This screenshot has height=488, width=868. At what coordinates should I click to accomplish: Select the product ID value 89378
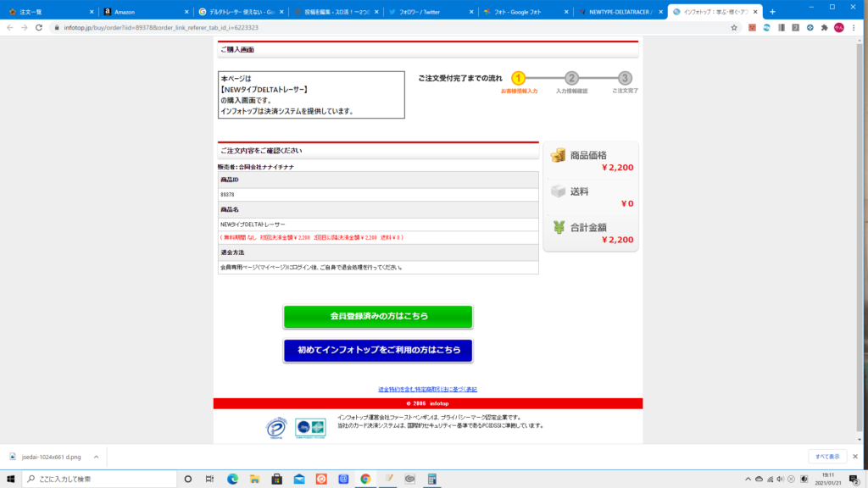click(x=227, y=195)
